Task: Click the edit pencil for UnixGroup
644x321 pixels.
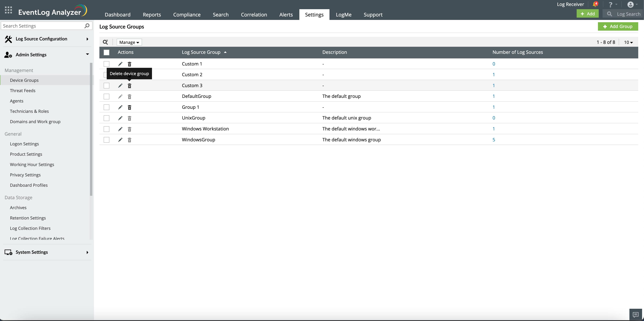Action: click(x=120, y=118)
